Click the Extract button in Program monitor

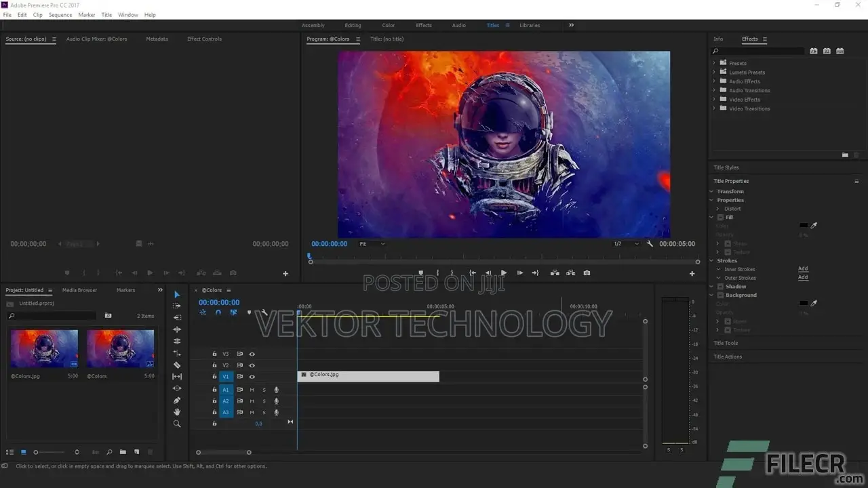click(x=571, y=273)
